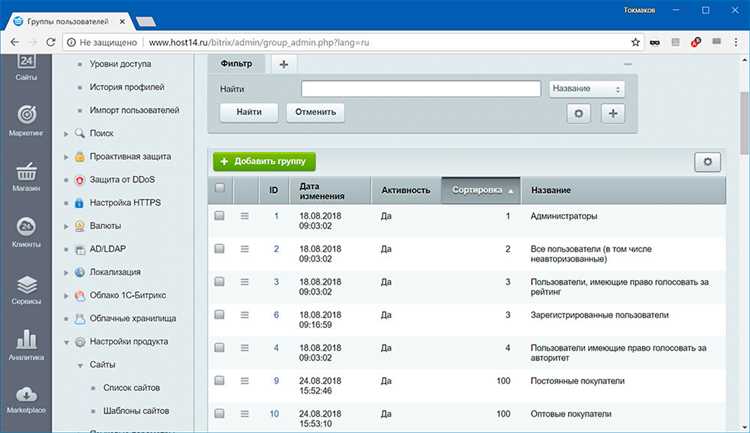Expand the Проактивная защита tree node
Viewport: 750px width, 433px height.
66,157
